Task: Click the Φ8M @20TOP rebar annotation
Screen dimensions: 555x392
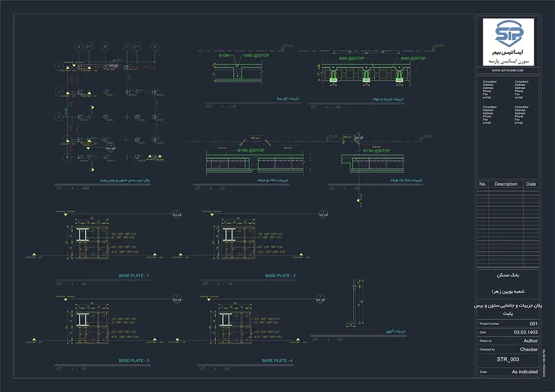Action: tap(413, 58)
